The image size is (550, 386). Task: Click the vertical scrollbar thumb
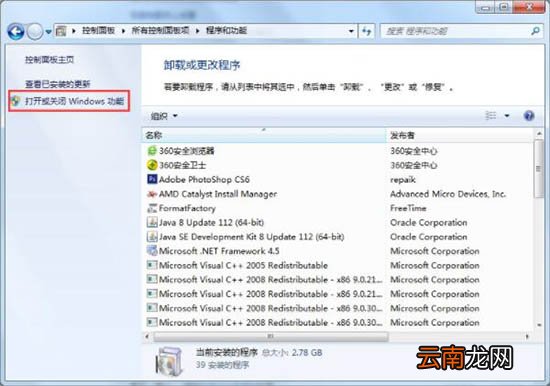539,169
